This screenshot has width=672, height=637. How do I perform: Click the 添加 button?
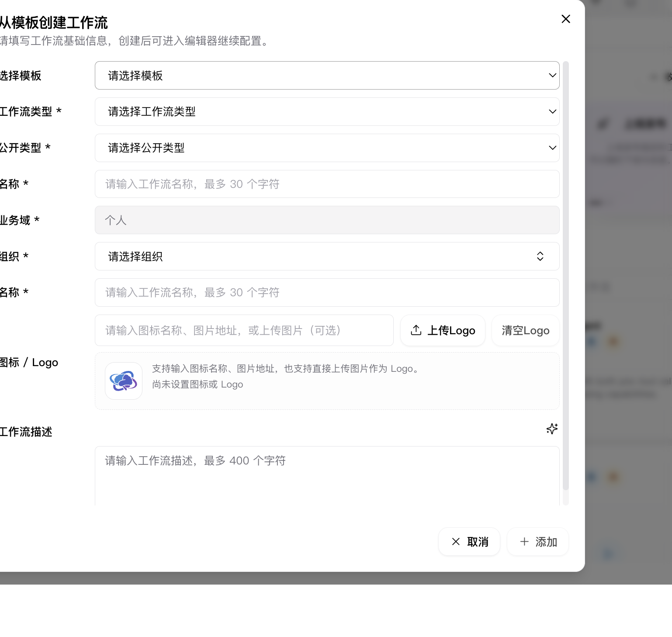tap(538, 542)
